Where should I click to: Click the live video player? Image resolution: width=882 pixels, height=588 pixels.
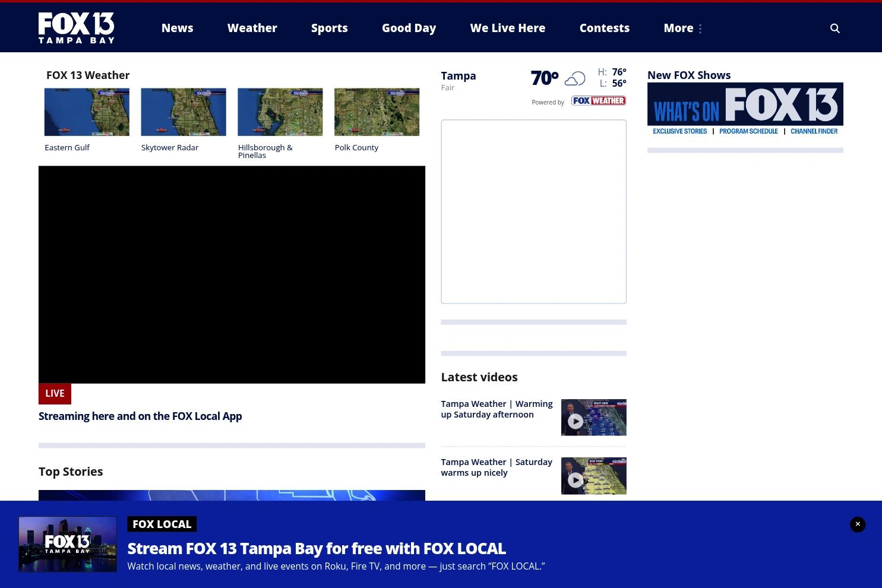232,274
